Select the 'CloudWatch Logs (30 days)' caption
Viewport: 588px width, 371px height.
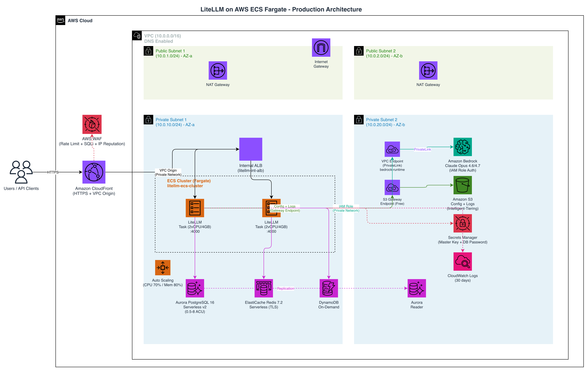463,278
